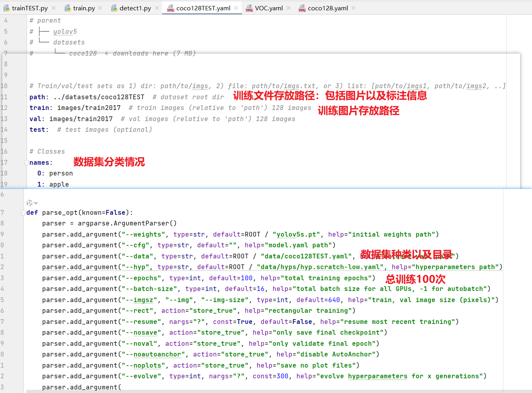Image resolution: width=532 pixels, height=393 pixels.
Task: Open the detect1.py editor tab
Action: coord(135,8)
